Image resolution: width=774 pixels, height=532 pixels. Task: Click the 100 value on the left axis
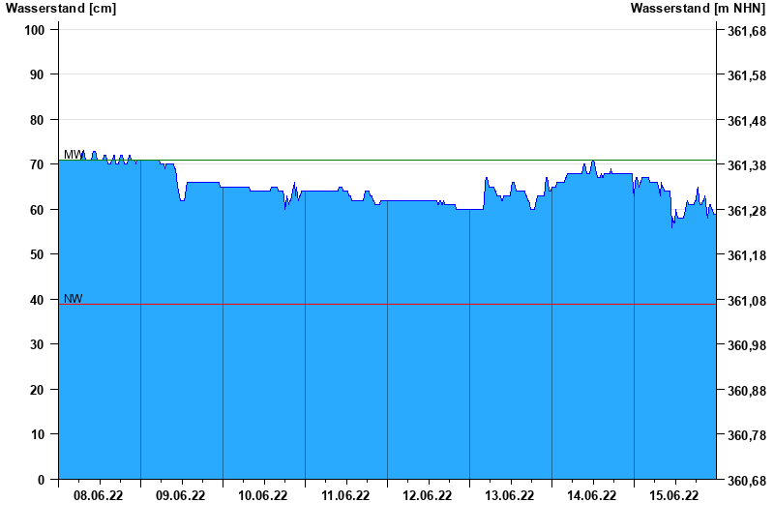pos(35,30)
